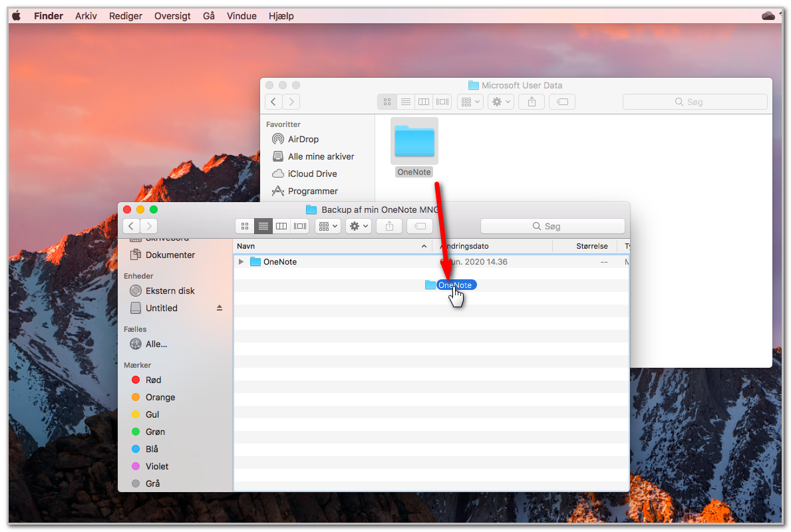Screen dimensions: 791x532
Task: Click the Søg search field in Backup window
Action: (x=552, y=226)
